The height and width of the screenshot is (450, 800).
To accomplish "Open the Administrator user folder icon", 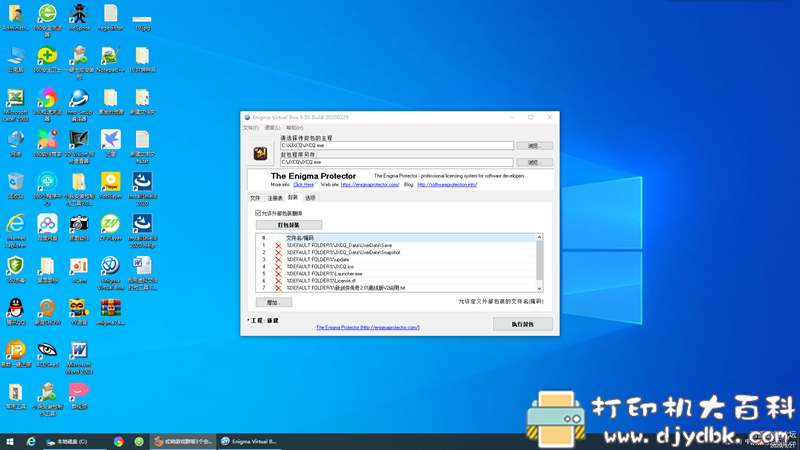I will (x=16, y=17).
